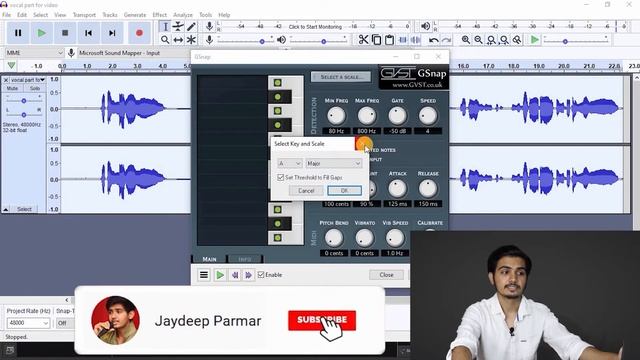Viewport: 640px width, 360px height.
Task: Solo the vocal part track
Action: coord(35,88)
